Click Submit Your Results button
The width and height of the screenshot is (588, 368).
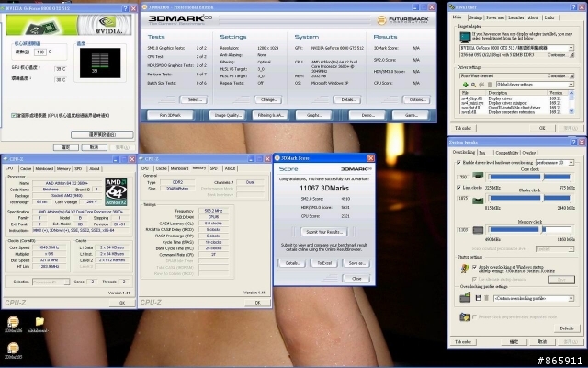coord(324,232)
